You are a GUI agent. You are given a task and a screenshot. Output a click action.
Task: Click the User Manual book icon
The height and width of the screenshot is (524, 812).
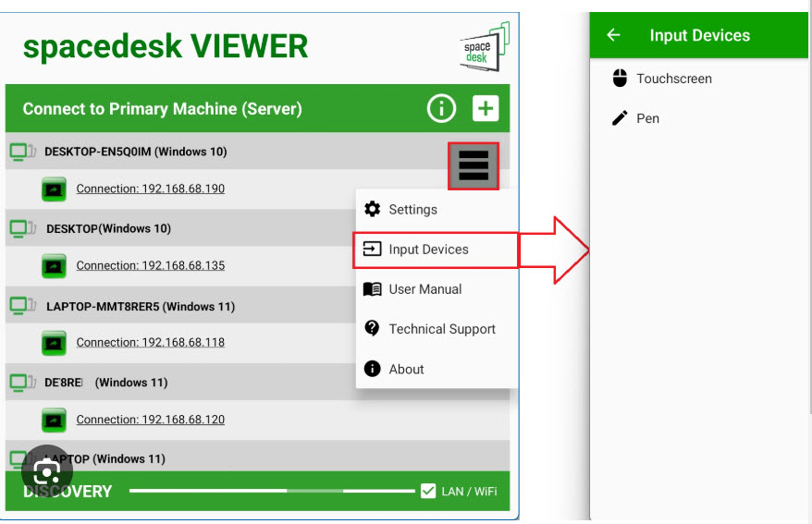coord(373,288)
